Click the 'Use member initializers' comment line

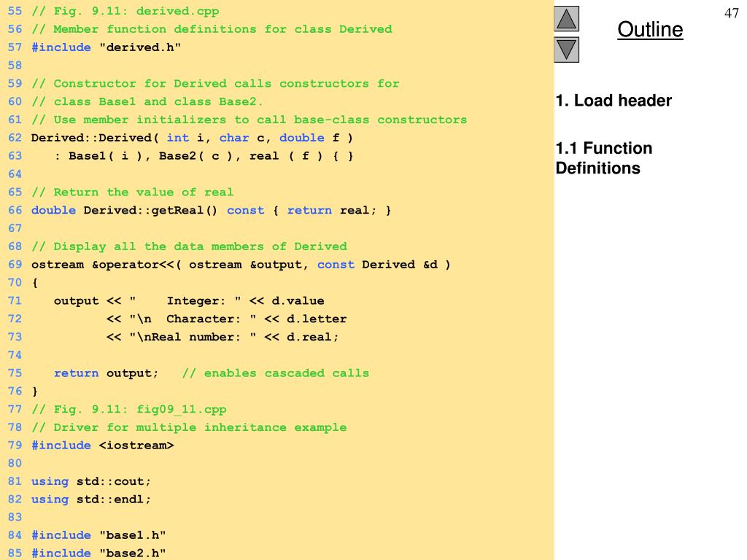click(249, 120)
